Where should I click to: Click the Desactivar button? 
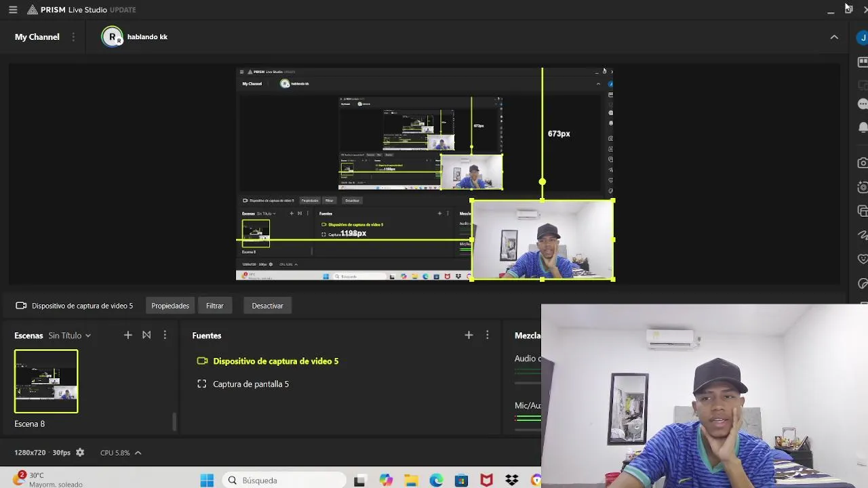[x=267, y=306]
